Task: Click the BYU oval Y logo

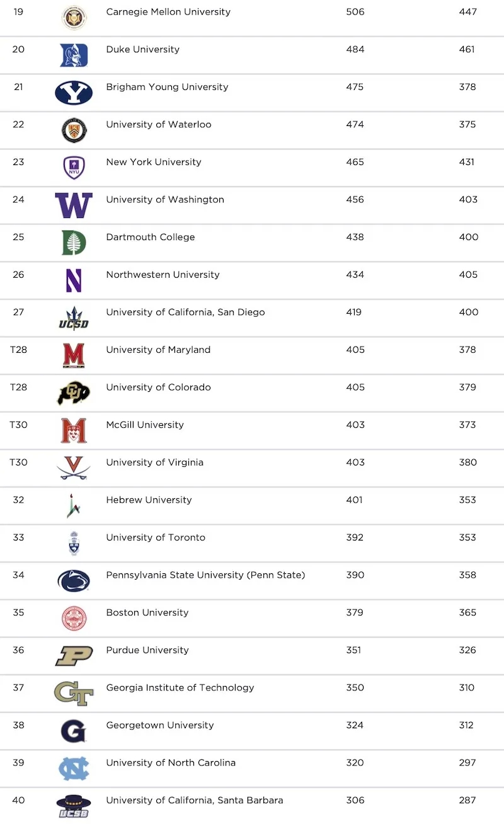Action: click(x=74, y=93)
